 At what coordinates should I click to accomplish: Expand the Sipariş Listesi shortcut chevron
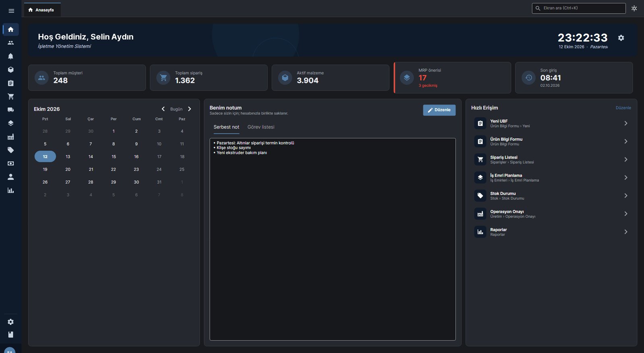[x=626, y=160]
